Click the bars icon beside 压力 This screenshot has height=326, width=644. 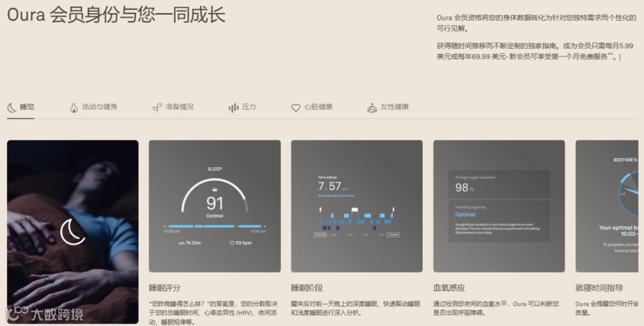233,107
